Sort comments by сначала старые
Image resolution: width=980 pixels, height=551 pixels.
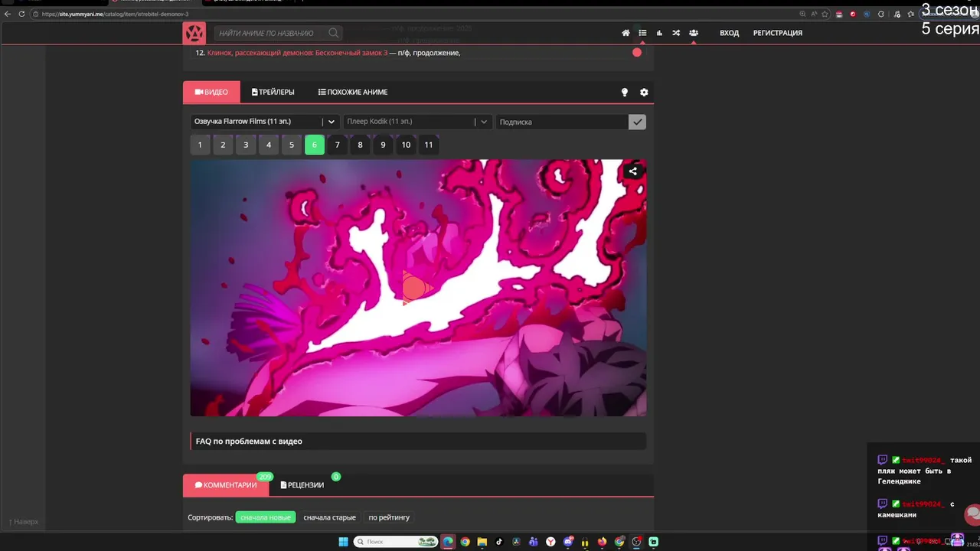click(x=329, y=517)
